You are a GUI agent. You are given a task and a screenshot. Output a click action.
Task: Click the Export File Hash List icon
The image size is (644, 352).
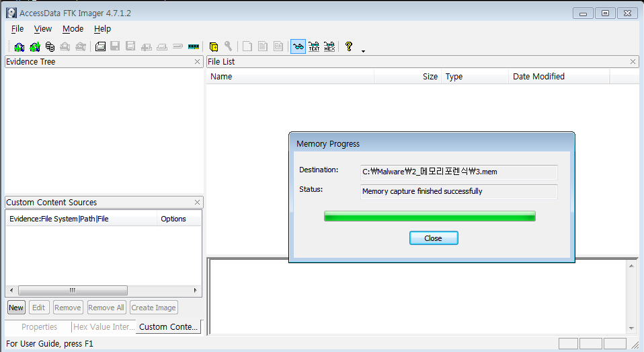click(x=263, y=46)
